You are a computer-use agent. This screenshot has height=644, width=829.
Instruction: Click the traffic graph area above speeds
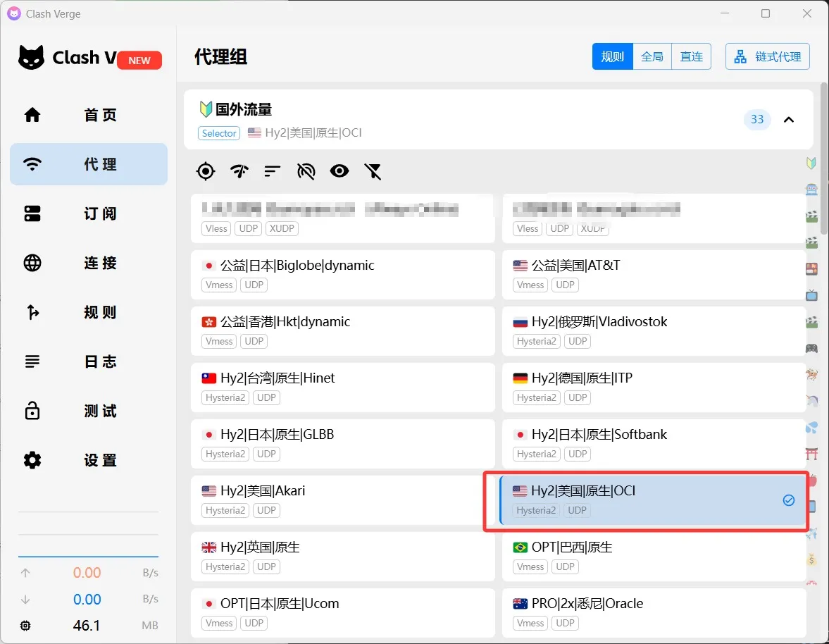88,534
